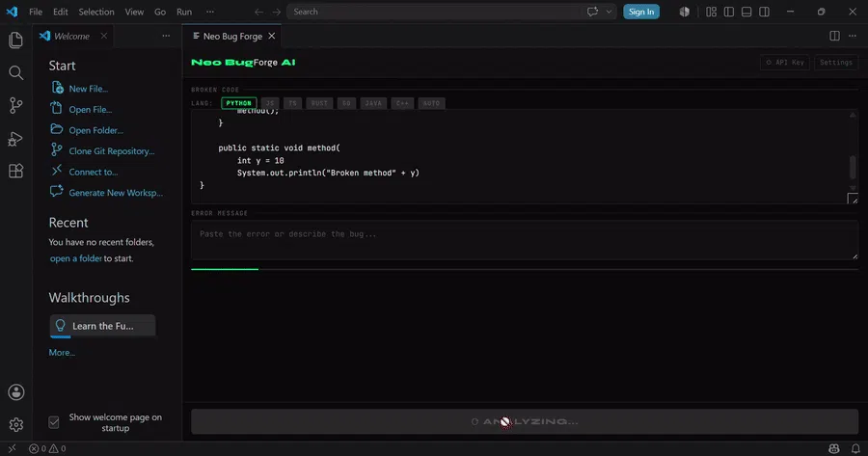Open the Neo BugForge Settings button
Screen dimensions: 868x456
836,63
